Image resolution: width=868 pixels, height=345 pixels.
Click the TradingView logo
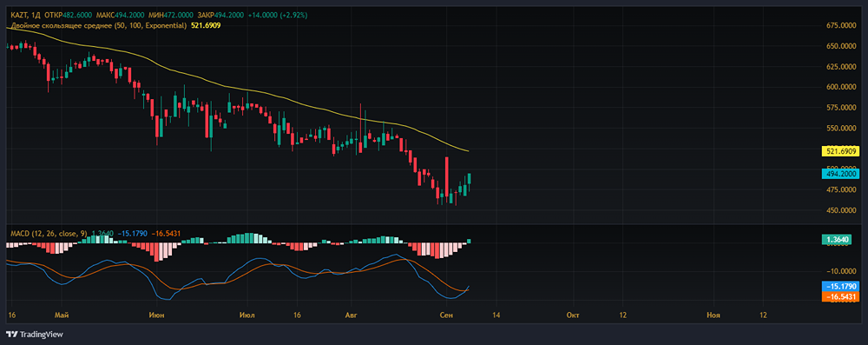(35, 335)
